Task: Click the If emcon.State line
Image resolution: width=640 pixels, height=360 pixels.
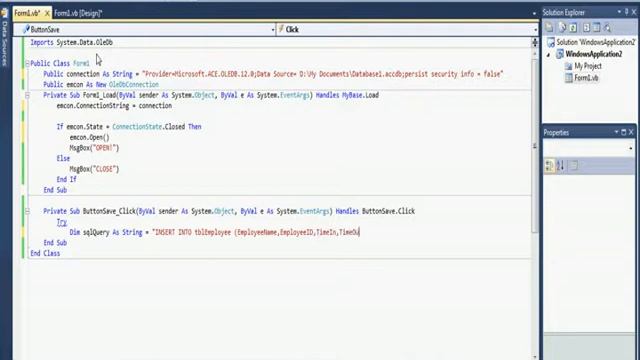Action: (129, 127)
